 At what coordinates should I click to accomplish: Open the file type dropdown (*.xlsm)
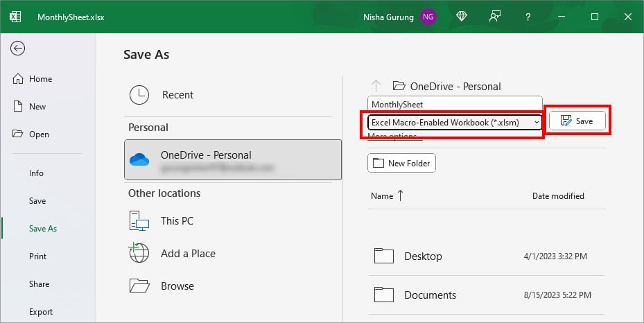pyautogui.click(x=455, y=122)
